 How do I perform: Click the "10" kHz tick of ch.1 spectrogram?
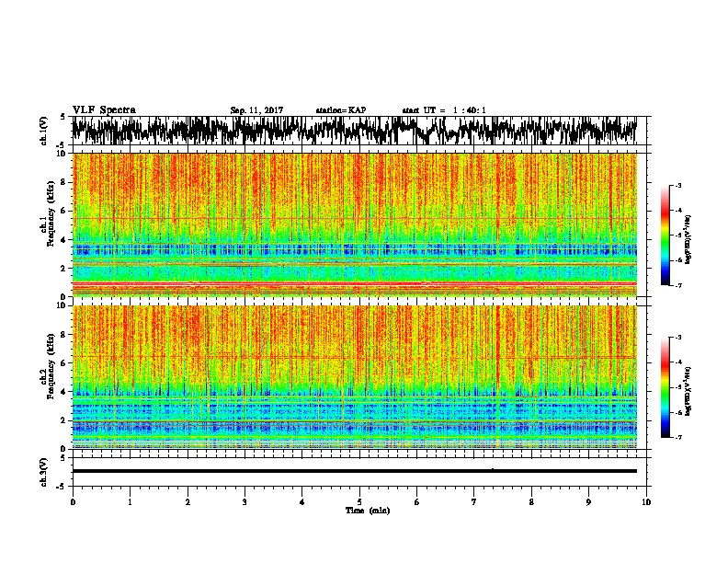pyautogui.click(x=62, y=155)
